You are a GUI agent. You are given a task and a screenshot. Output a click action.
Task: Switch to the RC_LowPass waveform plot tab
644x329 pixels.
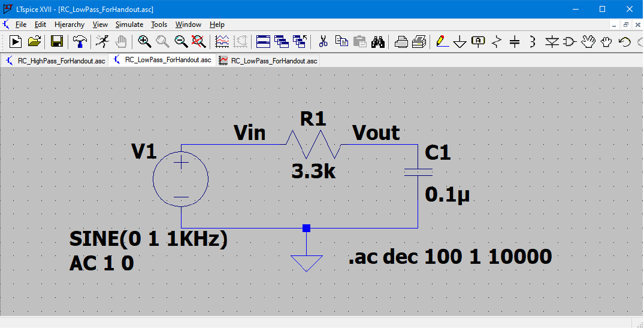[x=268, y=60]
